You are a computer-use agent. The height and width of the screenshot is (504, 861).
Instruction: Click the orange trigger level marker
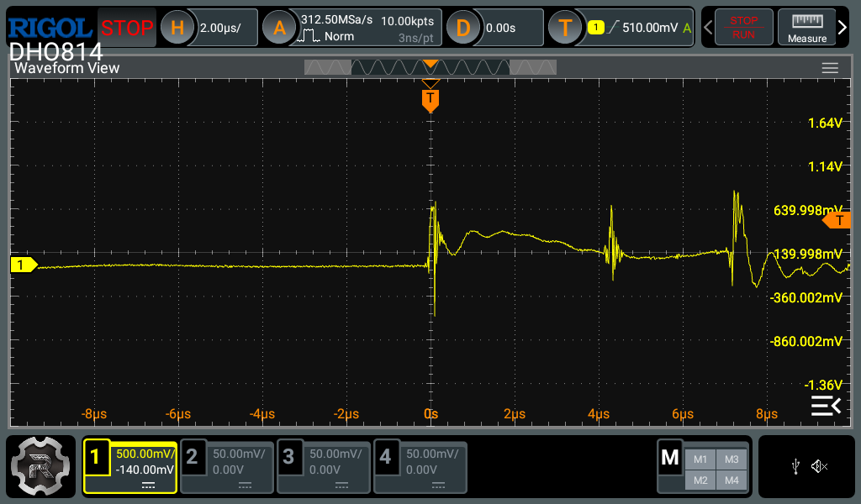837,221
